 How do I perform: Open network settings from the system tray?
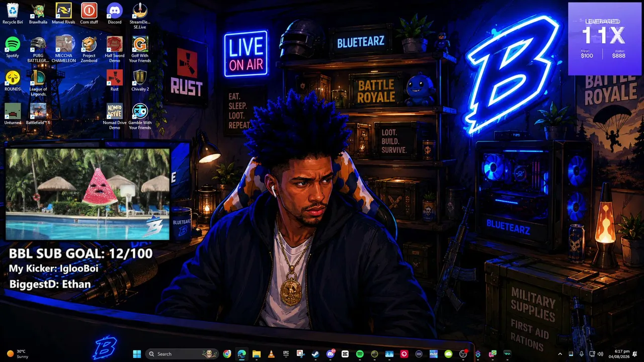(592, 354)
